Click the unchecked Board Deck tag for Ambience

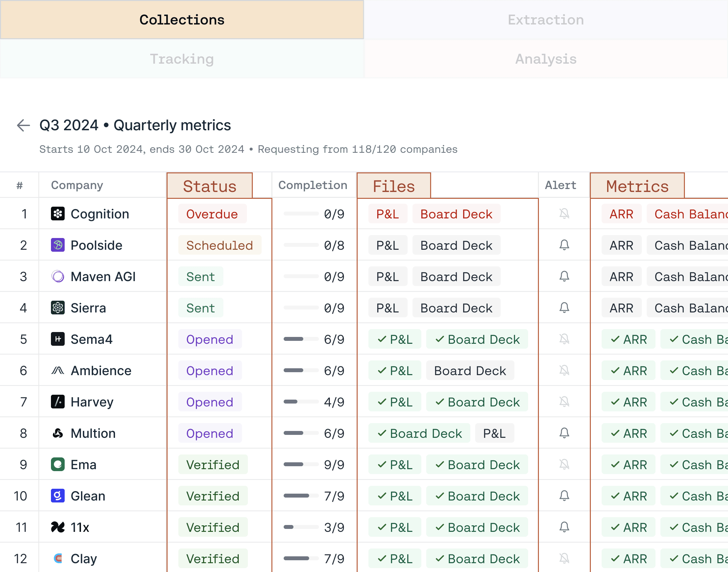tap(470, 371)
